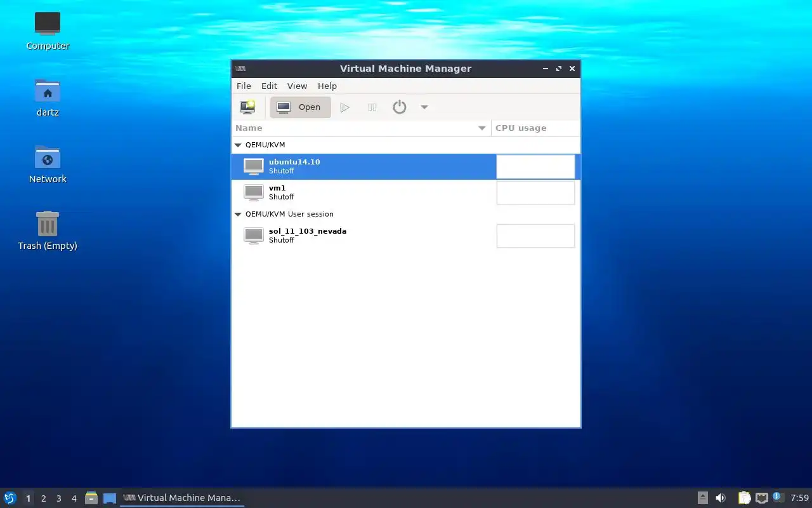Open the selected virtual machine console
The height and width of the screenshot is (508, 812).
[301, 107]
